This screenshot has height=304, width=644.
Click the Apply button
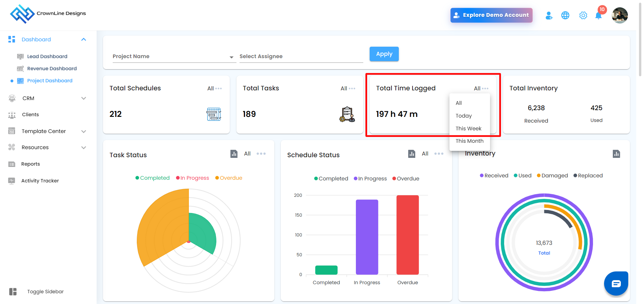[384, 54]
